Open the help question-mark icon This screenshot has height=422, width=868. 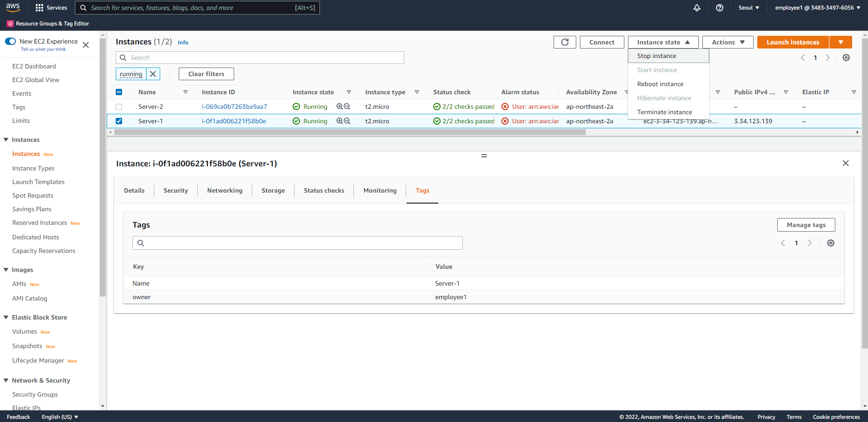pyautogui.click(x=720, y=8)
